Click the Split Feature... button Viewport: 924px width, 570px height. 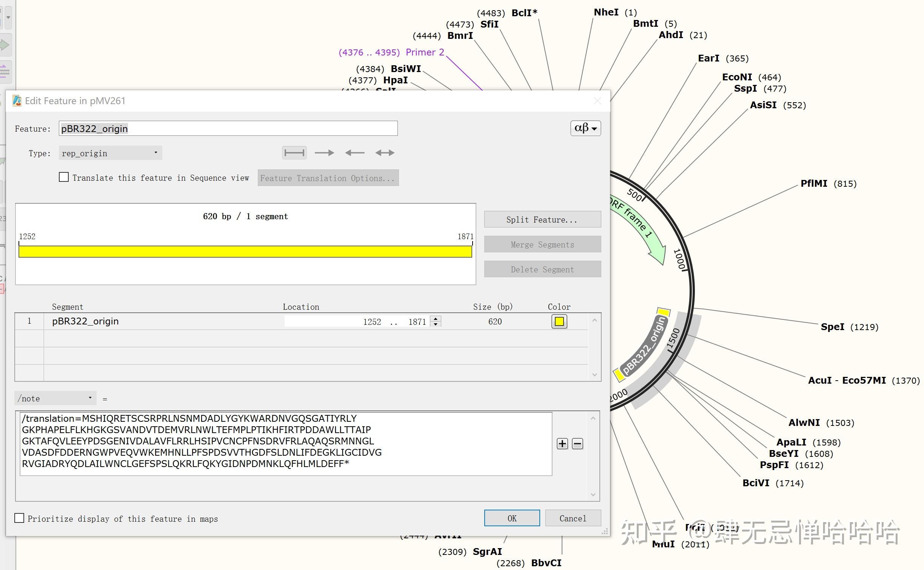542,220
